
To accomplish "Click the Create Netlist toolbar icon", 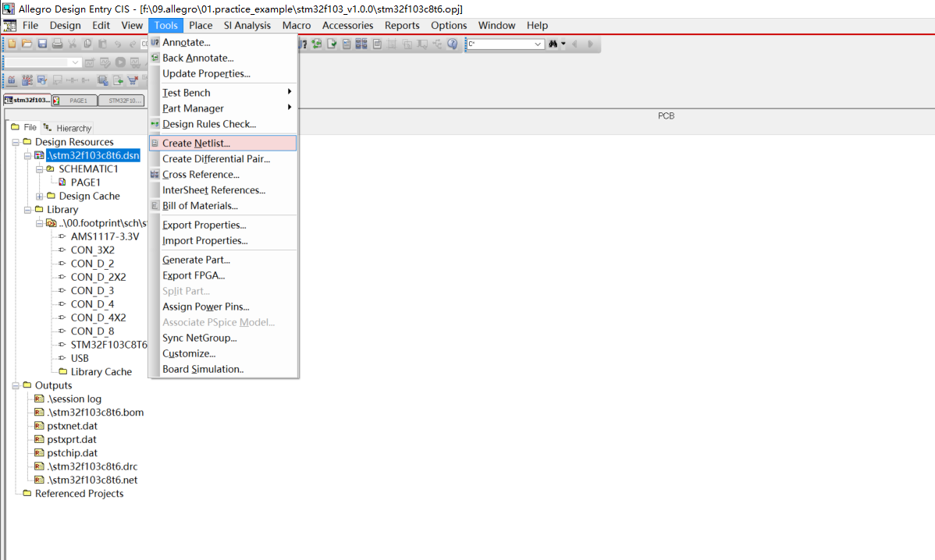I will [347, 44].
